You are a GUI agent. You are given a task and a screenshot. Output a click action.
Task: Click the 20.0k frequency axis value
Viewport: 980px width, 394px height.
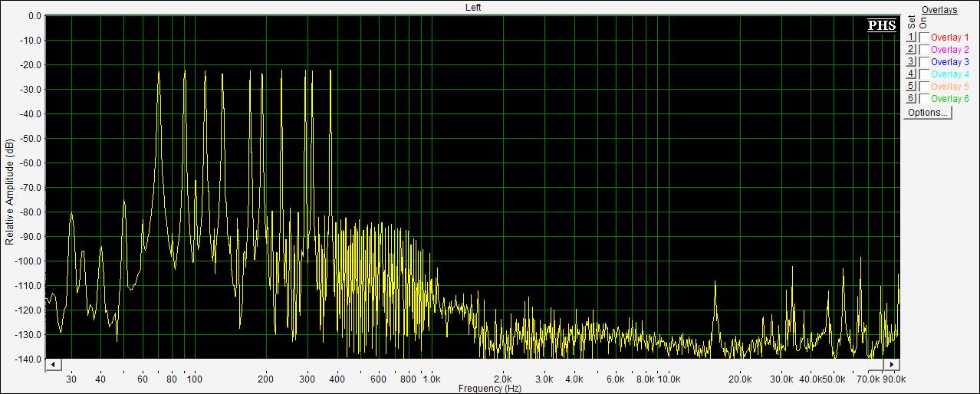point(740,379)
